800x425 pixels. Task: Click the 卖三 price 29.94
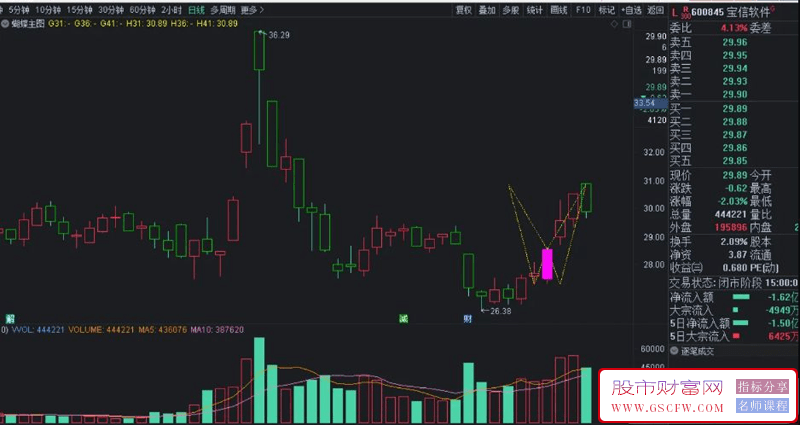735,68
